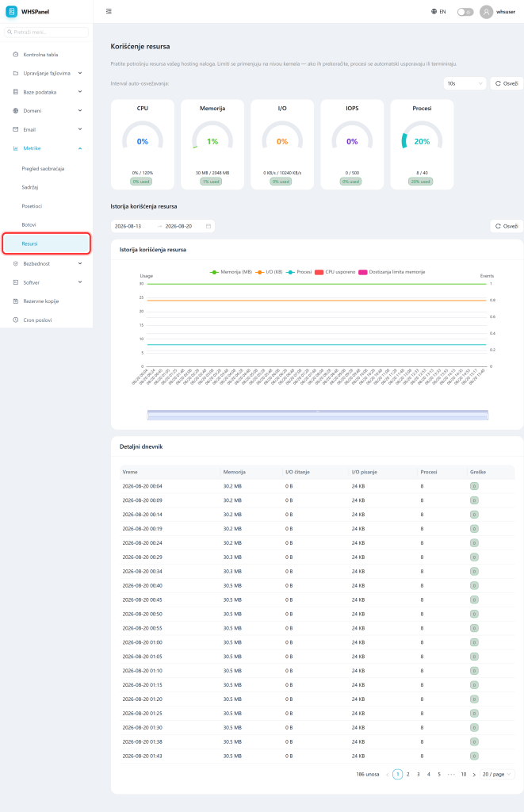
Task: Toggle CPU usporeno legend series
Action: (x=335, y=272)
